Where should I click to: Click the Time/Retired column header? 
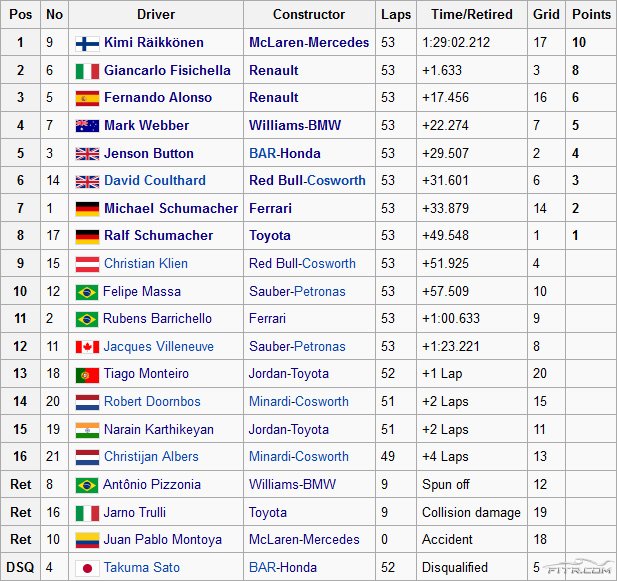pos(471,15)
